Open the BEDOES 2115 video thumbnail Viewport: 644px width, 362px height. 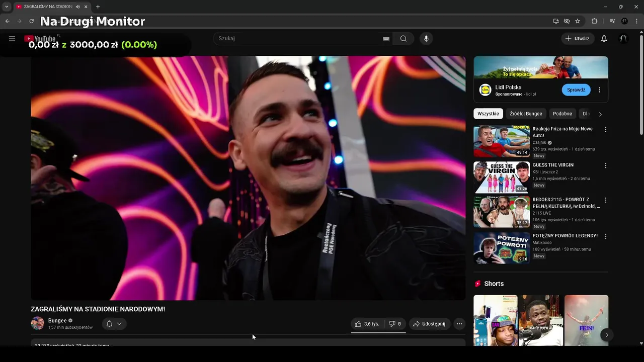point(502,212)
